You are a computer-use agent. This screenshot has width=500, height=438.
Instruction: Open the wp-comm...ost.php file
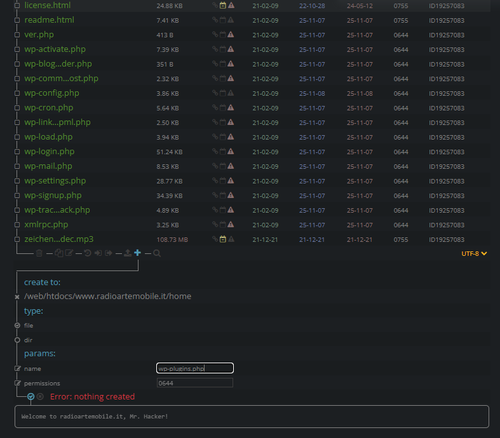point(61,79)
